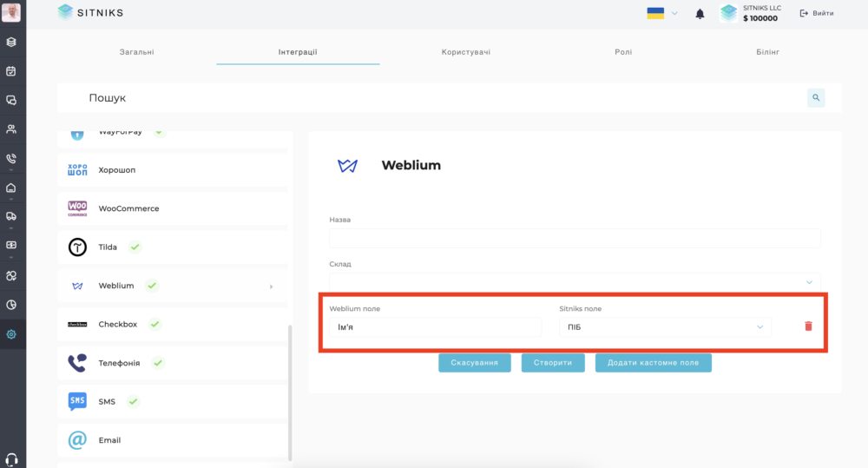This screenshot has height=468, width=868.
Task: Click green checkmark next to Телефонія
Action: tap(158, 363)
